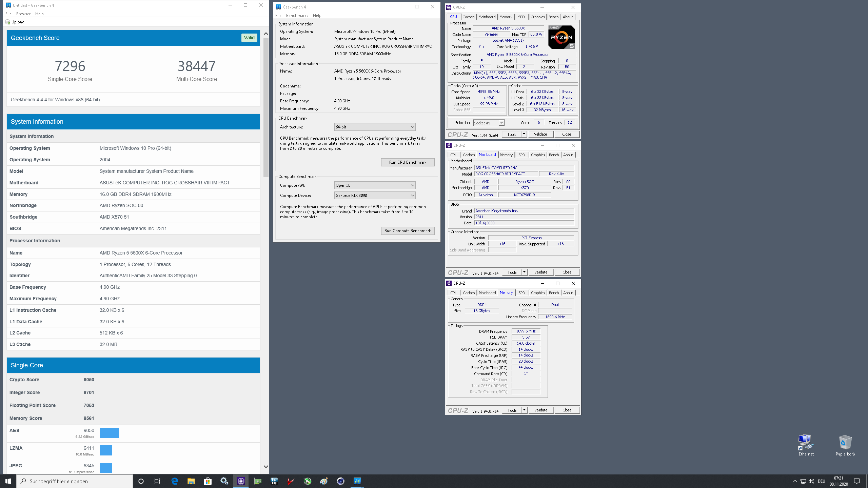868x488 pixels.
Task: Click the Cinema 4D sphere taskbar icon
Action: pyautogui.click(x=340, y=481)
